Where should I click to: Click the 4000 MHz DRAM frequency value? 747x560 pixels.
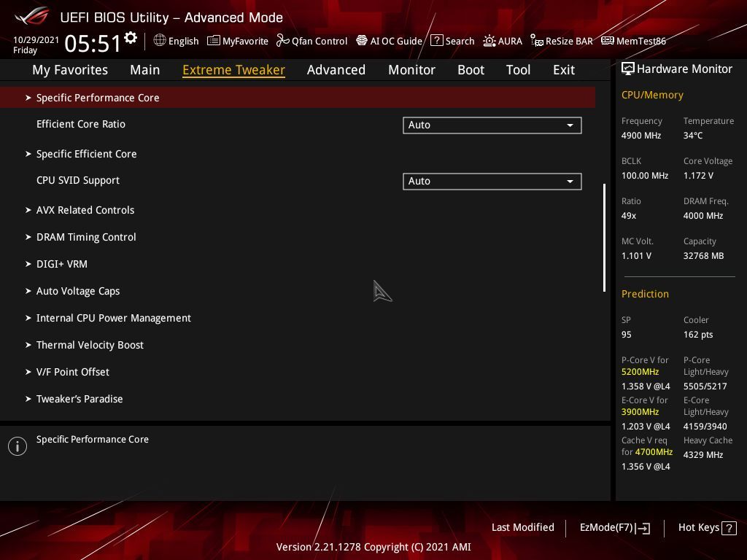(x=703, y=216)
